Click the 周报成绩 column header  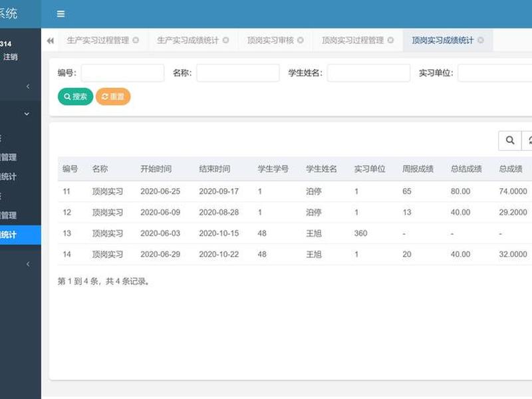click(418, 169)
